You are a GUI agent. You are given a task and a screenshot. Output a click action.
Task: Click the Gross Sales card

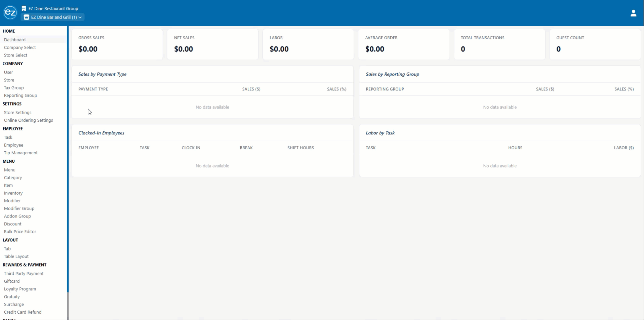click(x=117, y=44)
